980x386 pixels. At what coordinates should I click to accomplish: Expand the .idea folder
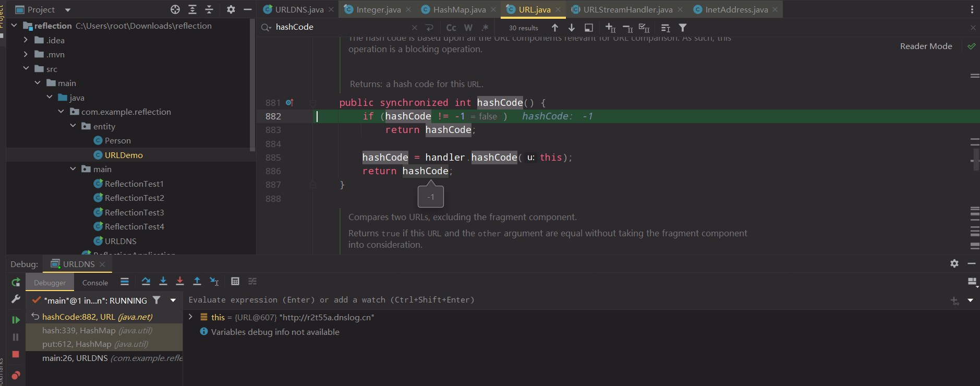click(26, 40)
